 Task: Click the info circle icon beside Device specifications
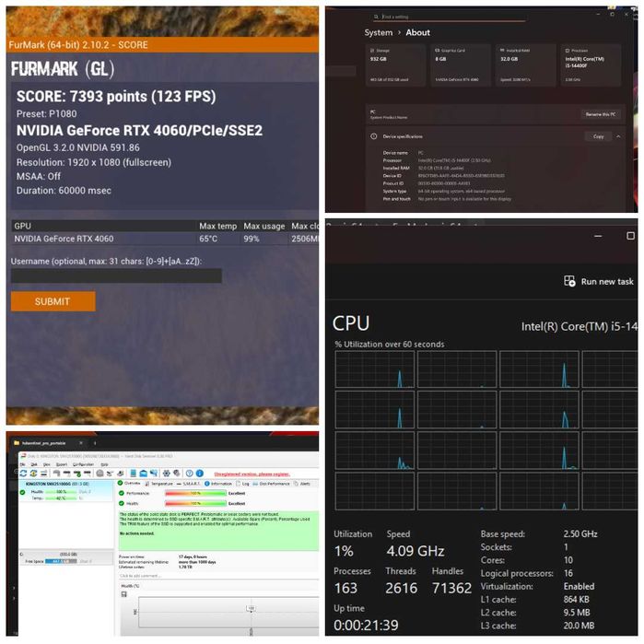coord(374,136)
